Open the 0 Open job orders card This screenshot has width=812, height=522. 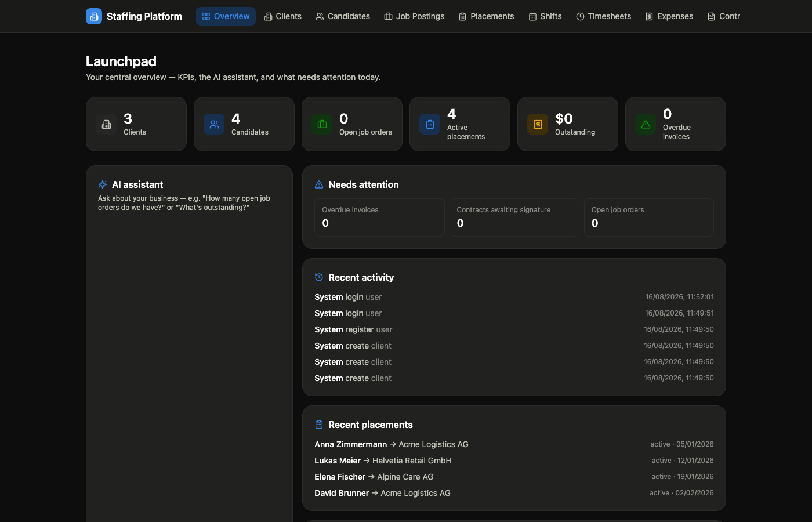click(x=352, y=124)
